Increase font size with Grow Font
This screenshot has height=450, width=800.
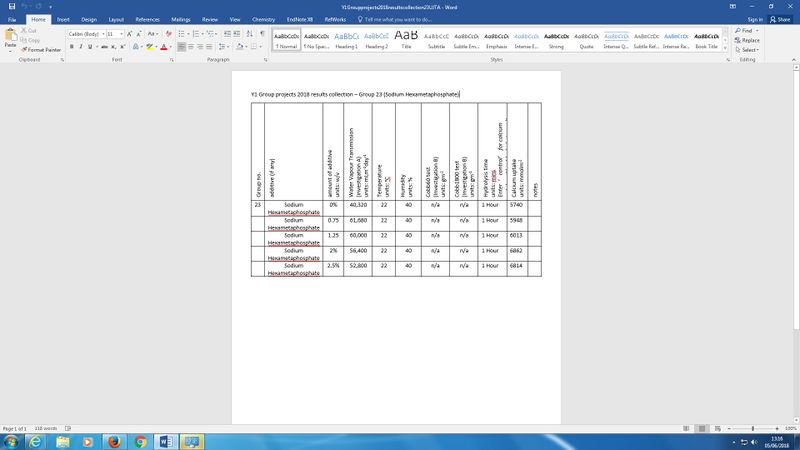(x=130, y=34)
